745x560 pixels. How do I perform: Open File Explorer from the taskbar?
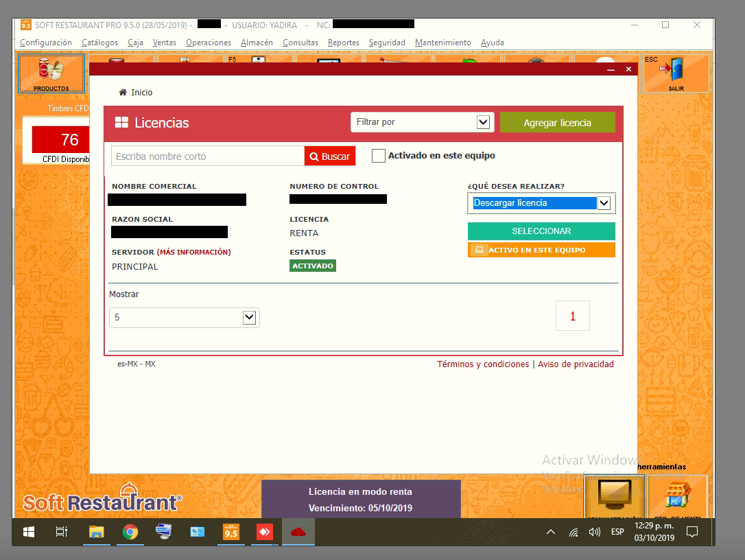click(97, 532)
